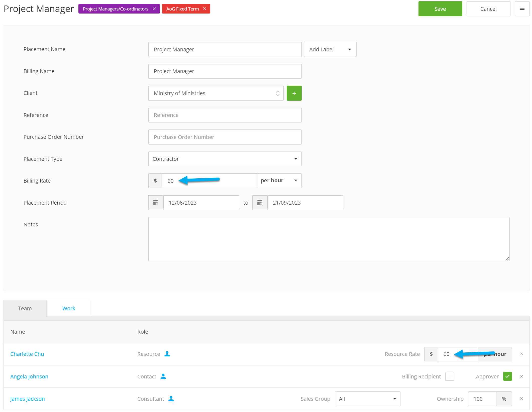Image resolution: width=532 pixels, height=412 pixels.
Task: Remove the AoG Fixed Term label
Action: 204,9
